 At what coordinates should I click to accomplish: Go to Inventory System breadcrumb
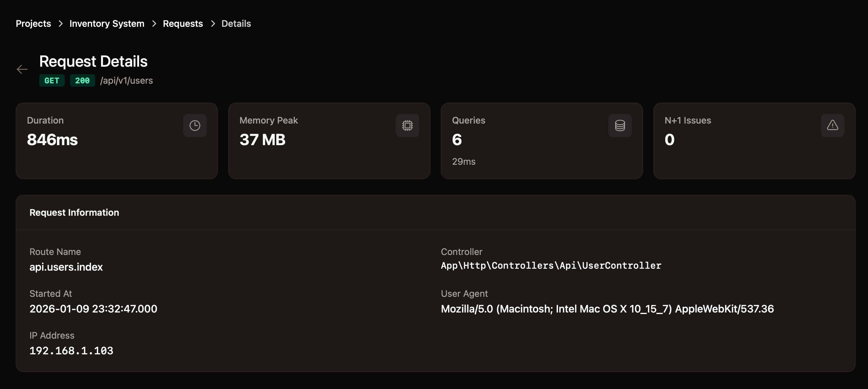click(x=107, y=24)
